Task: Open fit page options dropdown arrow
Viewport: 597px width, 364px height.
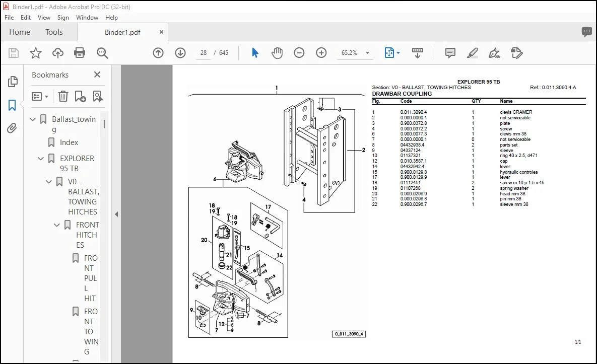Action: (x=399, y=53)
